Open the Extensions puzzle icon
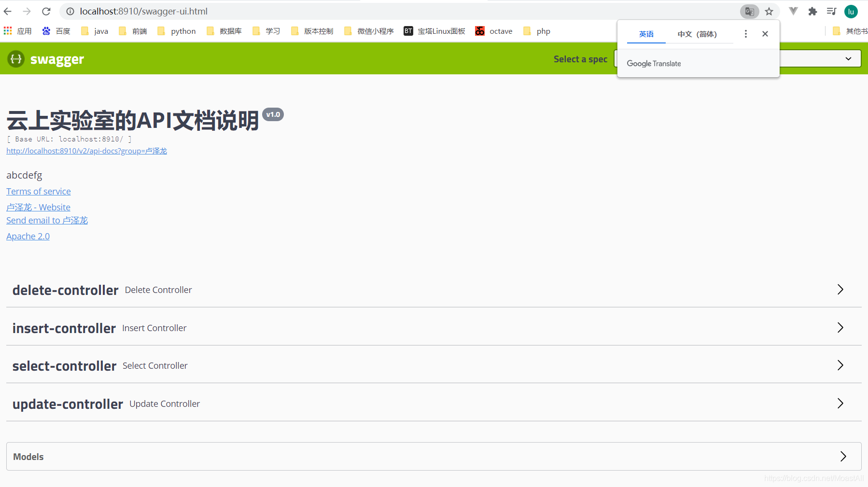The width and height of the screenshot is (868, 487). (x=813, y=11)
